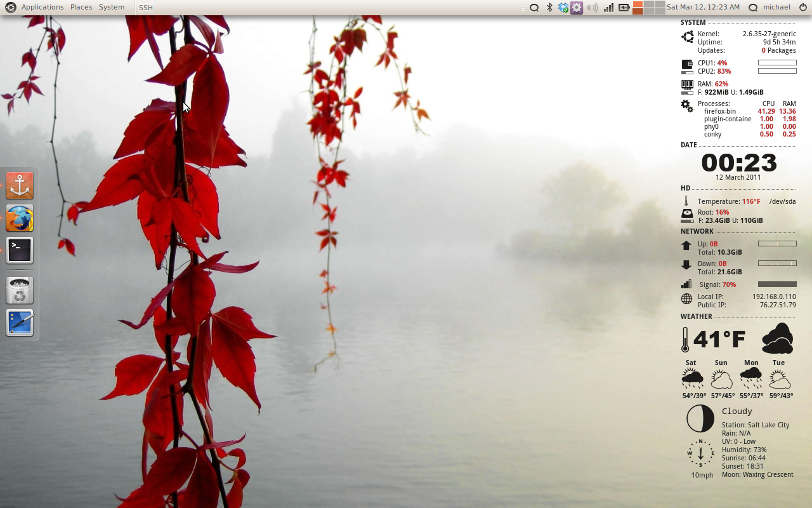Open the Terminal from the dock
812x508 pixels.
point(20,250)
